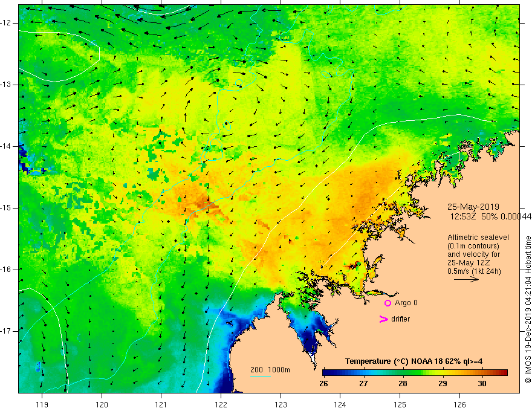Image resolution: width=532 pixels, height=411 pixels.
Task: Click the color bar value 26
Action: click(324, 384)
